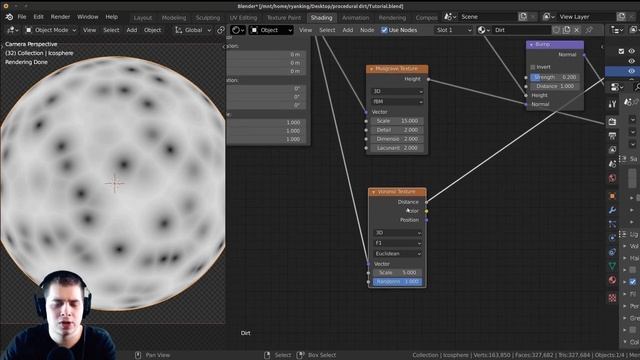Image resolution: width=640 pixels, height=360 pixels.
Task: Click the Voronoi Distance output socket
Action: coord(427,202)
